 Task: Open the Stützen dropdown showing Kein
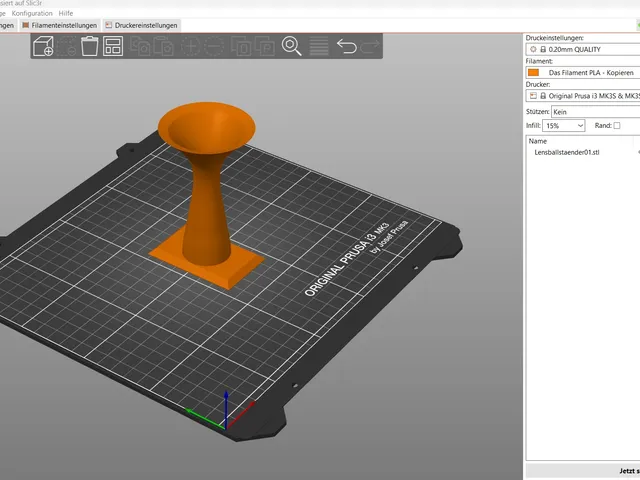click(x=596, y=112)
